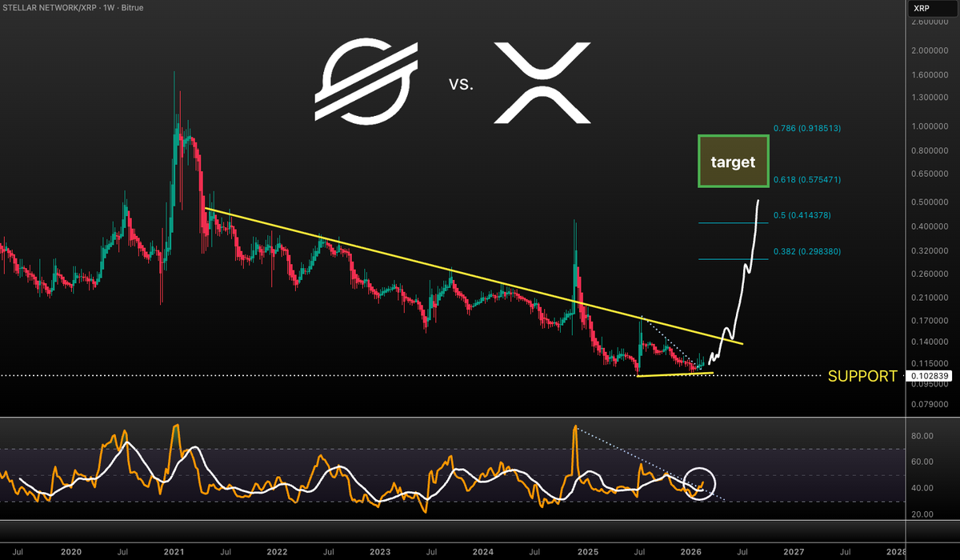Select the 0.382 (0.298380) Fibonacci label

pyautogui.click(x=807, y=251)
